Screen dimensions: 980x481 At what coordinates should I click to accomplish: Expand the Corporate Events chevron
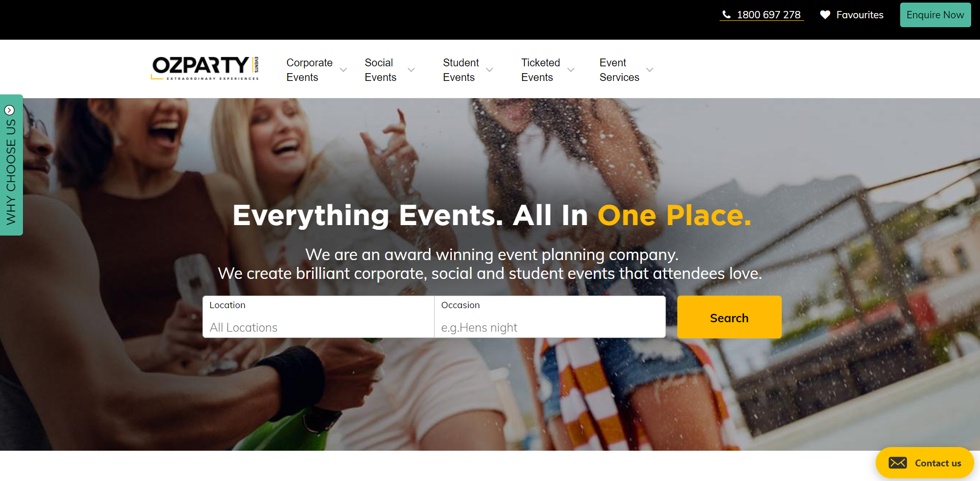pos(343,70)
